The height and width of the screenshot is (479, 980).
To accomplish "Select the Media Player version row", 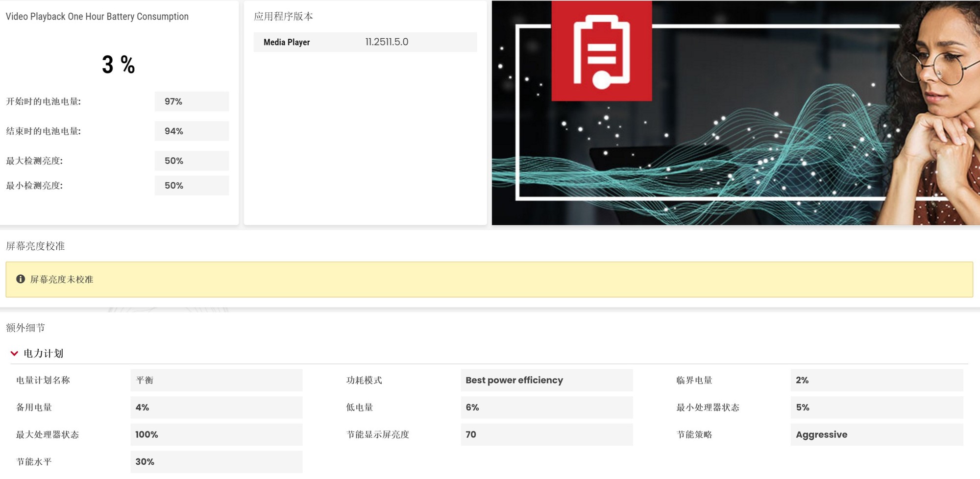I will pos(365,42).
